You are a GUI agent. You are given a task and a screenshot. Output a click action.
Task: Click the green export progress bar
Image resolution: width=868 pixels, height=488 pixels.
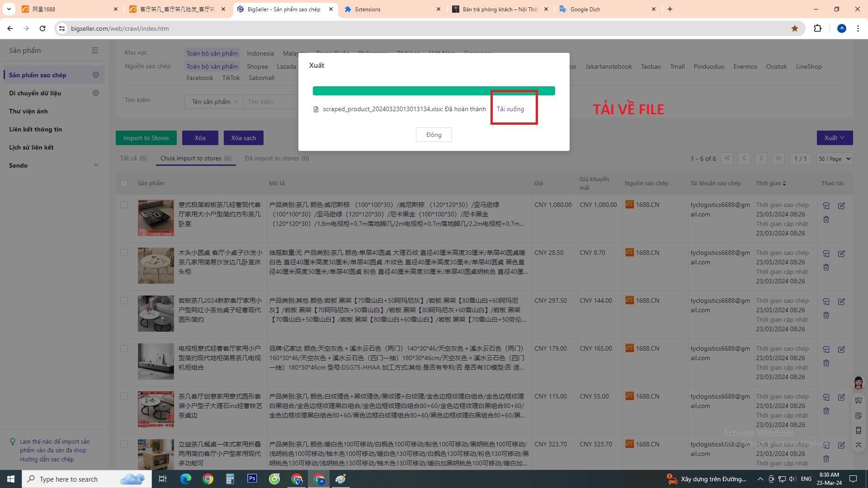434,91
